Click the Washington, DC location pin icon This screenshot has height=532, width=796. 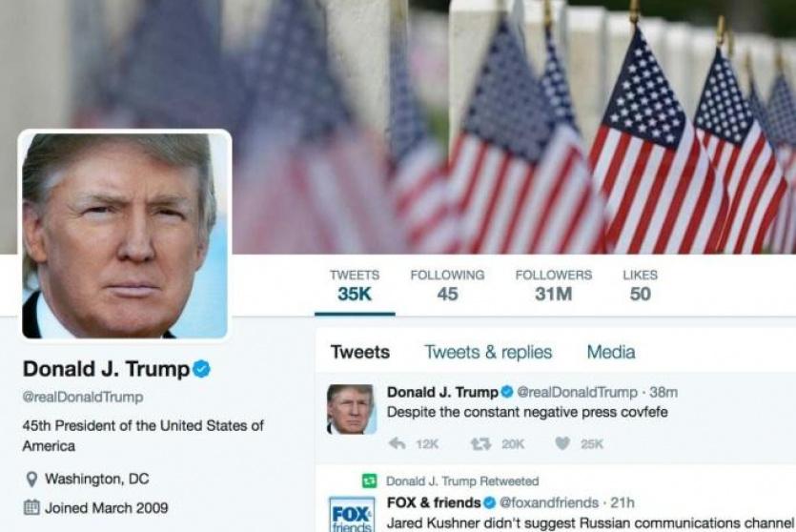tap(31, 480)
